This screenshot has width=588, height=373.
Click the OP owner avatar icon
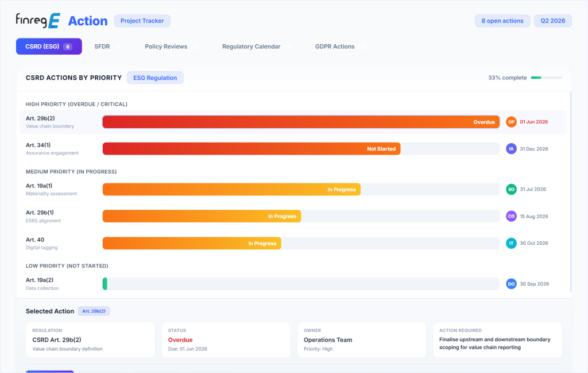click(x=511, y=122)
